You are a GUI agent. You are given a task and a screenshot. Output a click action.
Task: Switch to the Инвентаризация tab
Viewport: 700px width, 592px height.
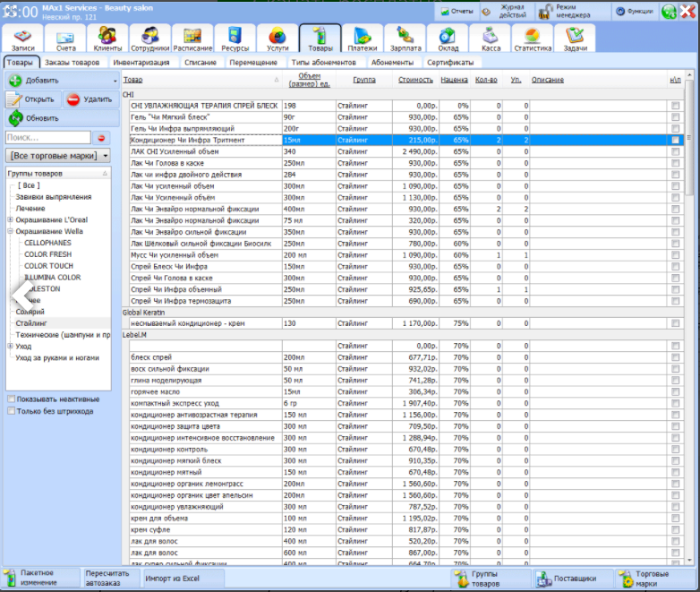point(141,63)
